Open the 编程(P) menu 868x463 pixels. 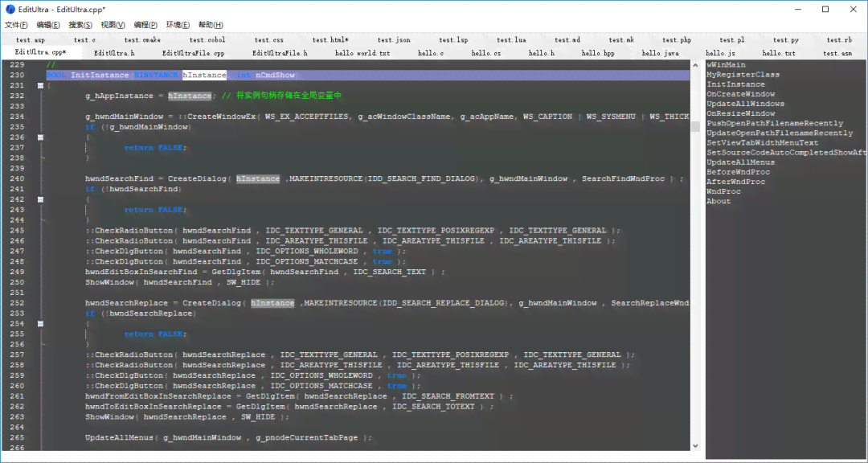[145, 25]
